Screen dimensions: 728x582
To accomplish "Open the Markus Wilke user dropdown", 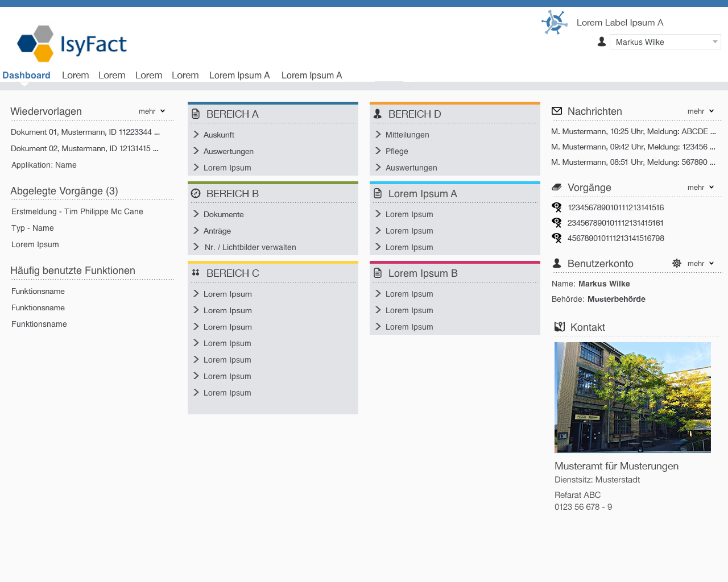I will point(665,42).
